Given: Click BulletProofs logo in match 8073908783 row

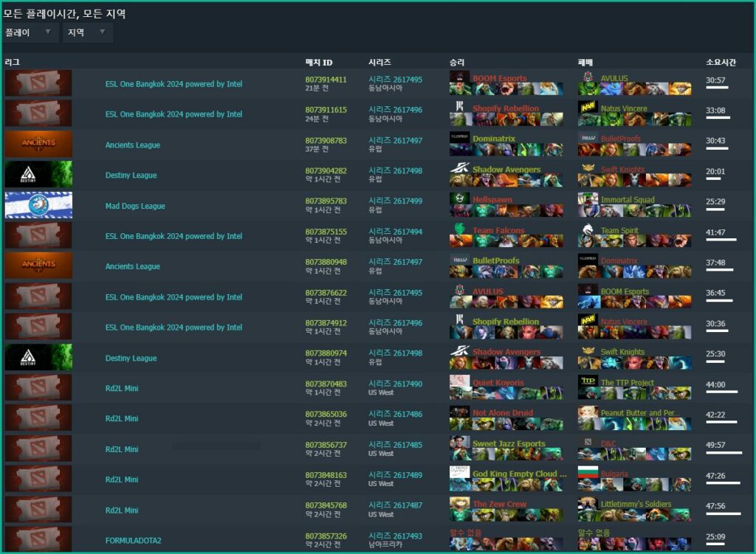Looking at the screenshot, I should click(x=588, y=137).
